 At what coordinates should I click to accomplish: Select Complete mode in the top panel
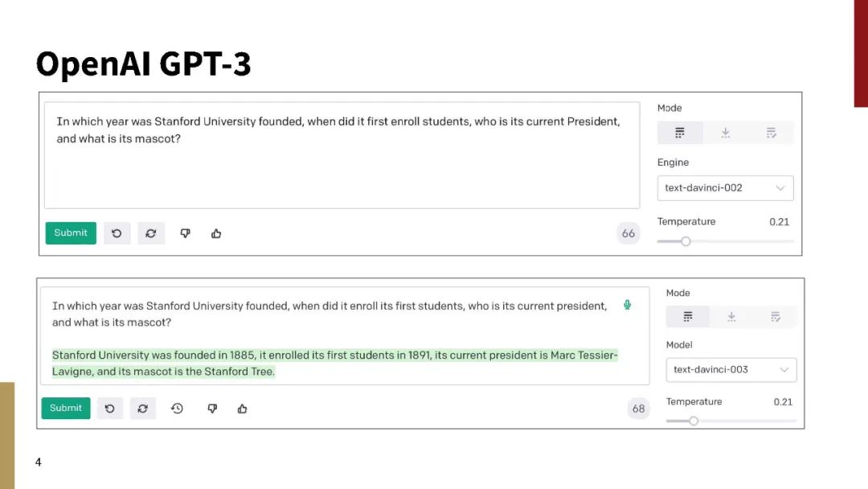[680, 133]
